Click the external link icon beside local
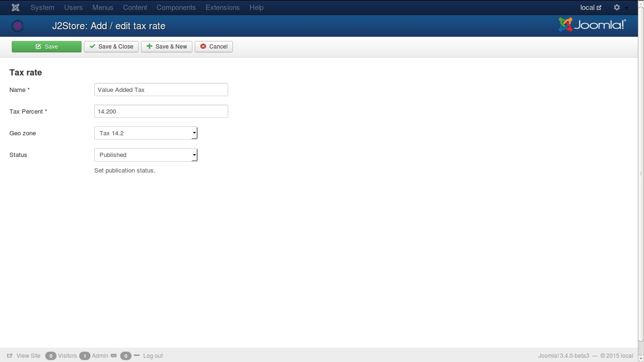Image resolution: width=644 pixels, height=362 pixels. pyautogui.click(x=599, y=8)
